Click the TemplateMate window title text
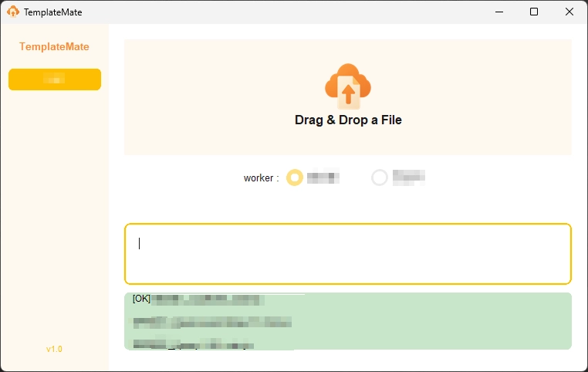This screenshot has width=588, height=372. (52, 12)
